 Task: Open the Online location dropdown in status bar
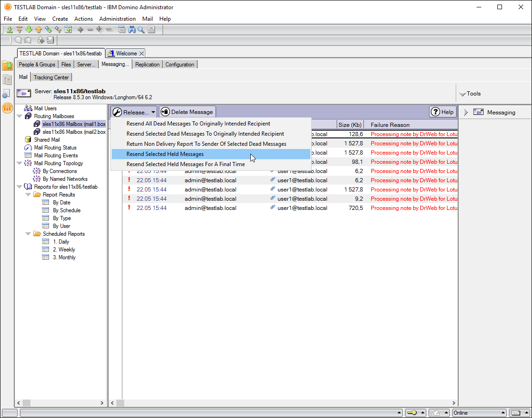[x=479, y=413]
